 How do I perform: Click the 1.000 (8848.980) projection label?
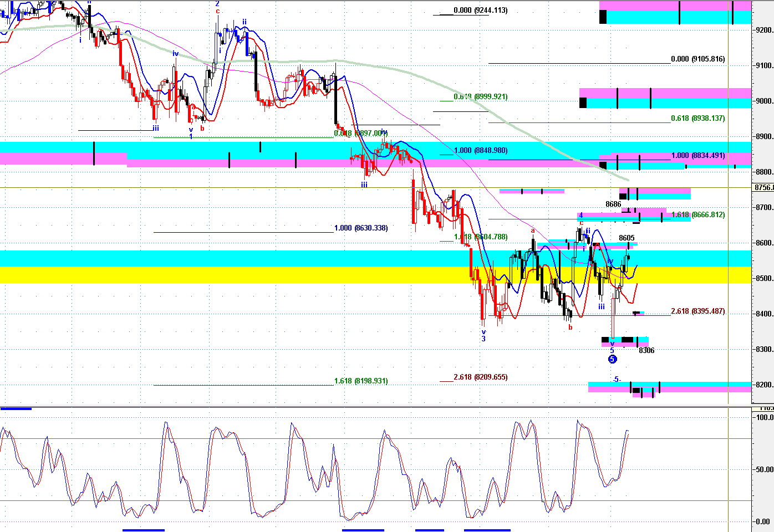(480, 151)
